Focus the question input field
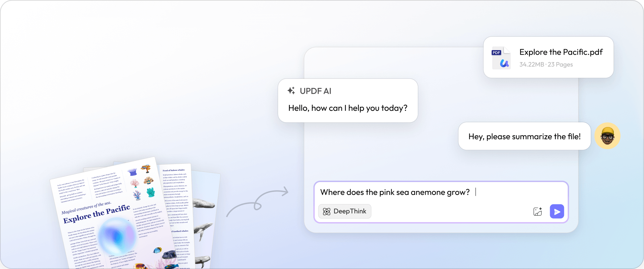The height and width of the screenshot is (269, 644). (x=424, y=192)
